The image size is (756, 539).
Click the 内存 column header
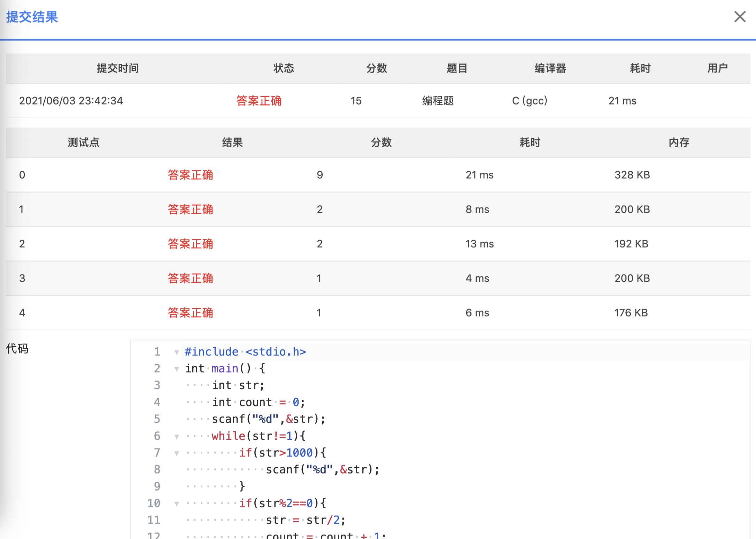click(x=679, y=142)
